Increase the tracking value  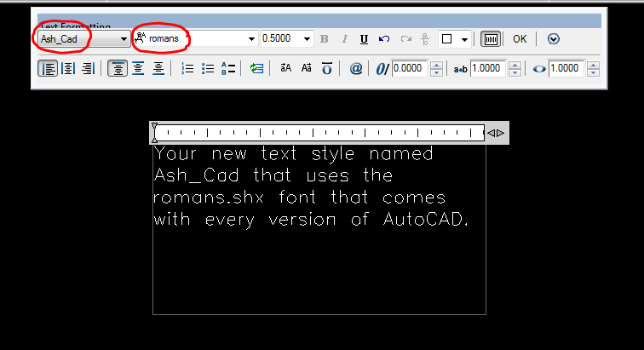click(515, 65)
